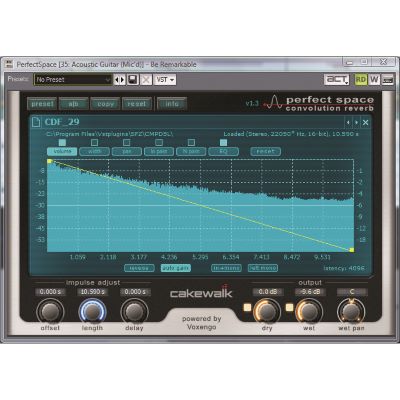The image size is (400, 400).
Task: Select the volume envelope tab
Action: click(x=62, y=151)
